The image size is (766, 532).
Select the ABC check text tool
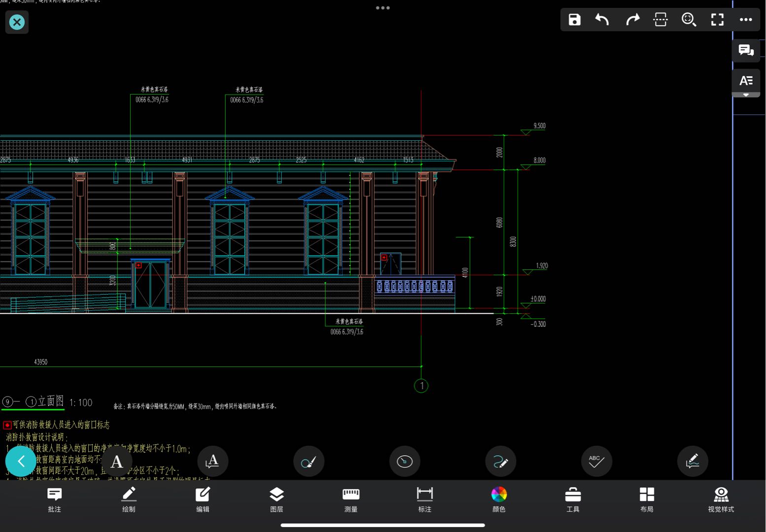tap(597, 461)
